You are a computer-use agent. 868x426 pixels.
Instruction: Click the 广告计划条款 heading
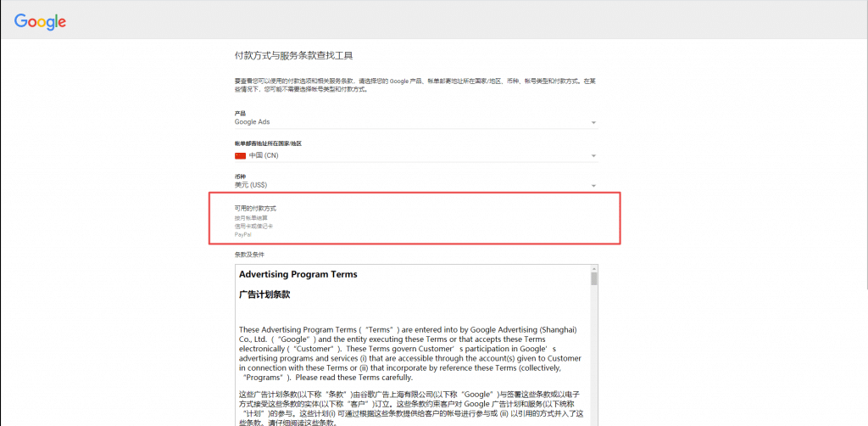tap(264, 294)
